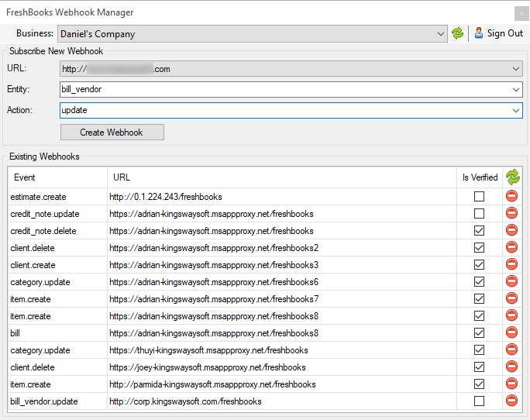Toggle Is Verified for bill event row

479,333
